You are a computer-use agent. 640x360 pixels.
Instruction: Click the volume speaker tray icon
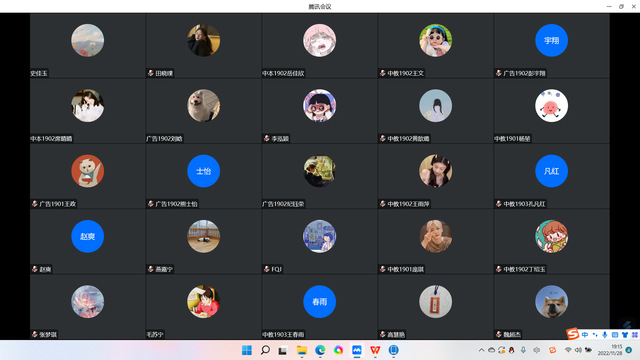click(x=578, y=350)
